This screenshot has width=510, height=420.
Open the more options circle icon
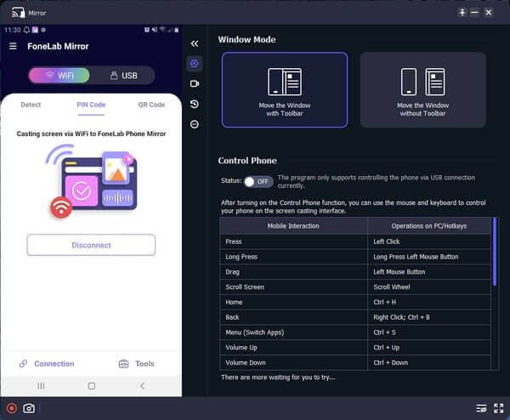[x=195, y=124]
